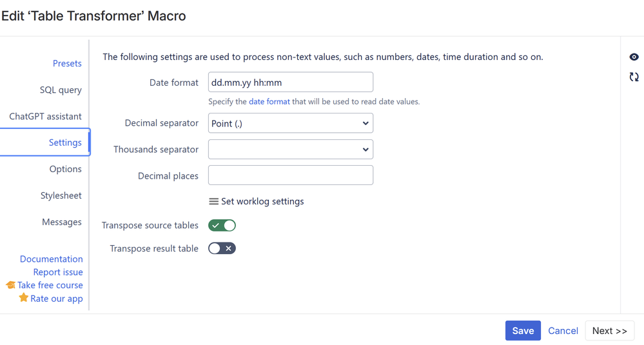Click the star rating icon
The image size is (644, 345).
24,298
